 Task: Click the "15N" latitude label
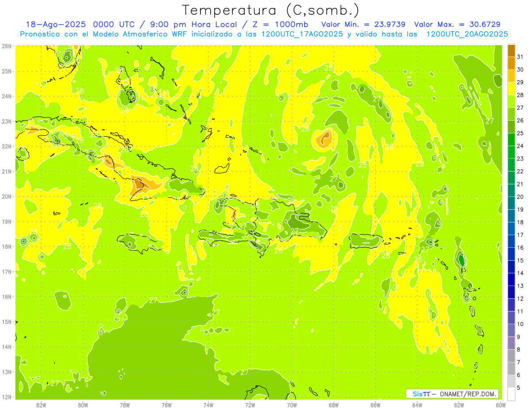tap(6, 321)
